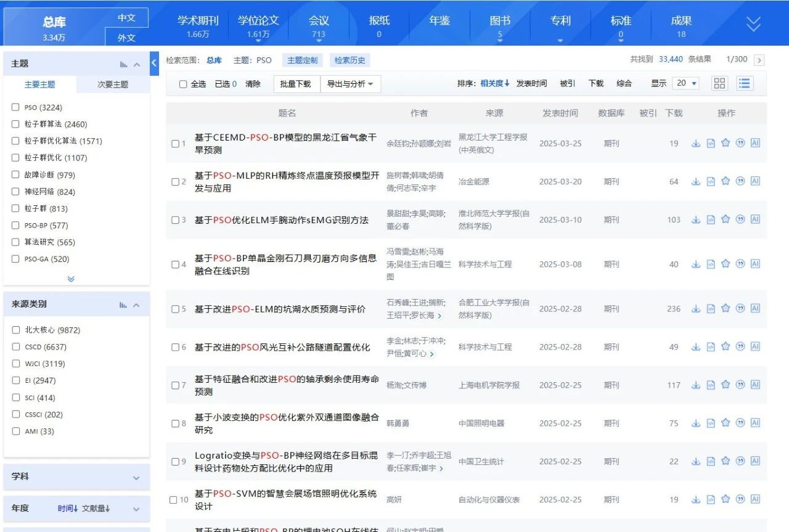Check the 粒子群算法 (2460) topic filter
This screenshot has width=789, height=532.
(16, 124)
